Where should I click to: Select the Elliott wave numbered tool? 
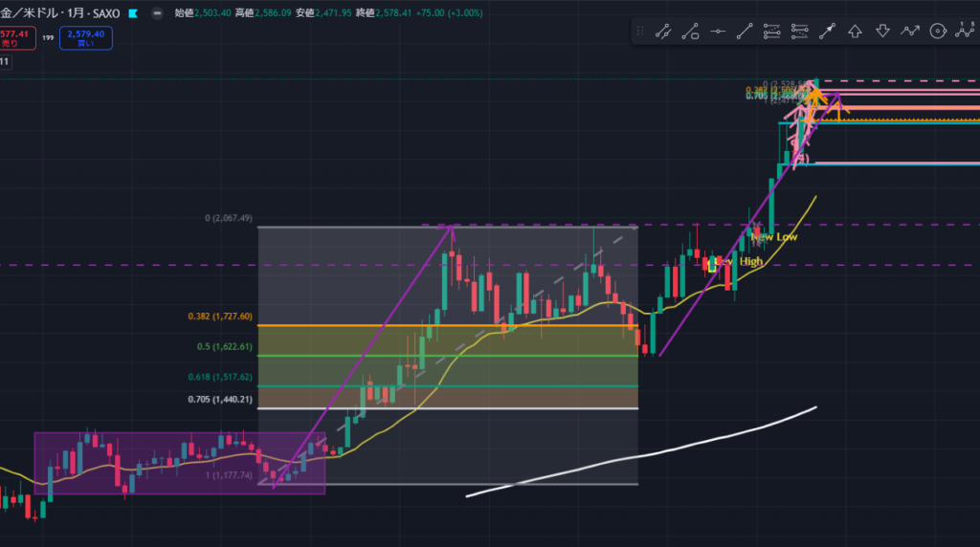click(965, 32)
